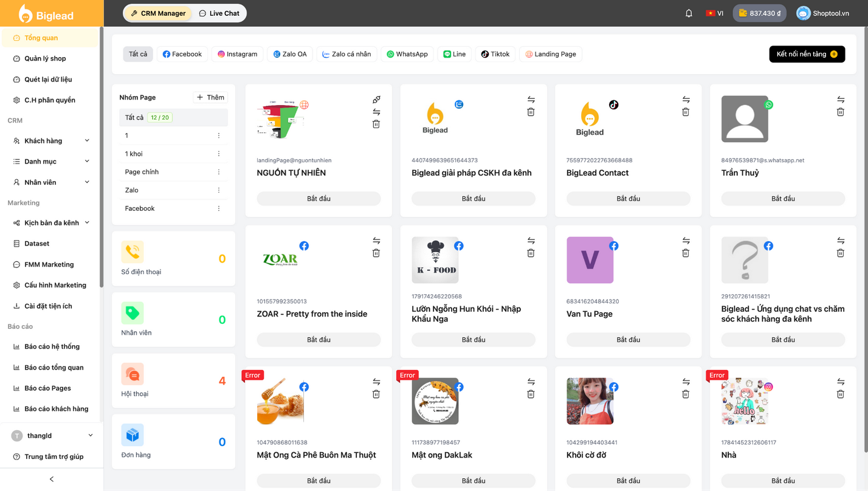Collapse the sidebar with the bottom arrow
868x491 pixels.
click(x=52, y=479)
